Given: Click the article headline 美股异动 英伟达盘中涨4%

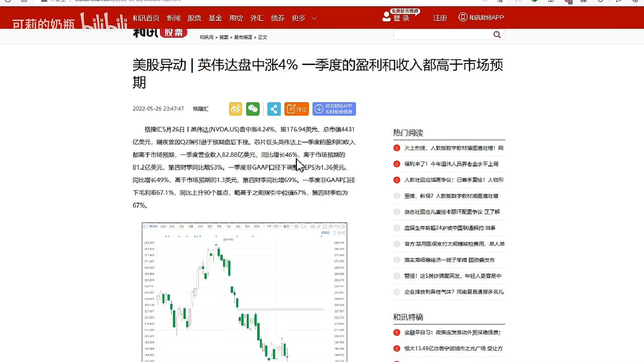Looking at the screenshot, I should point(318,73).
